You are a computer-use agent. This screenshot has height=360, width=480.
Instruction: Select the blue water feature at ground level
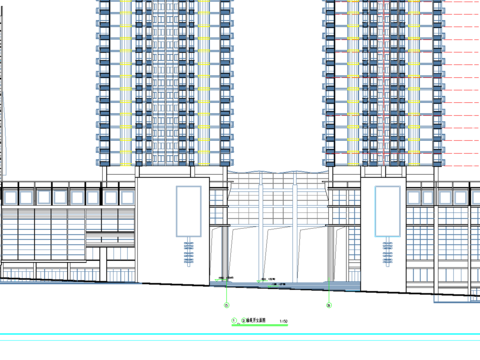[285, 286]
